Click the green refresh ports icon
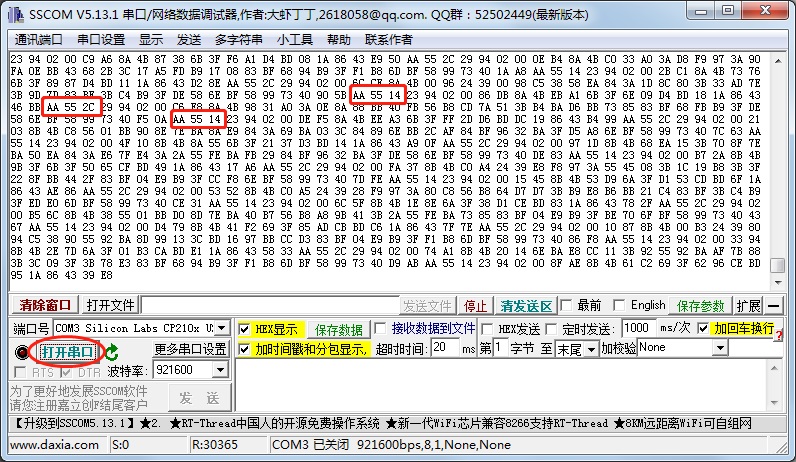796x462 pixels. (112, 351)
